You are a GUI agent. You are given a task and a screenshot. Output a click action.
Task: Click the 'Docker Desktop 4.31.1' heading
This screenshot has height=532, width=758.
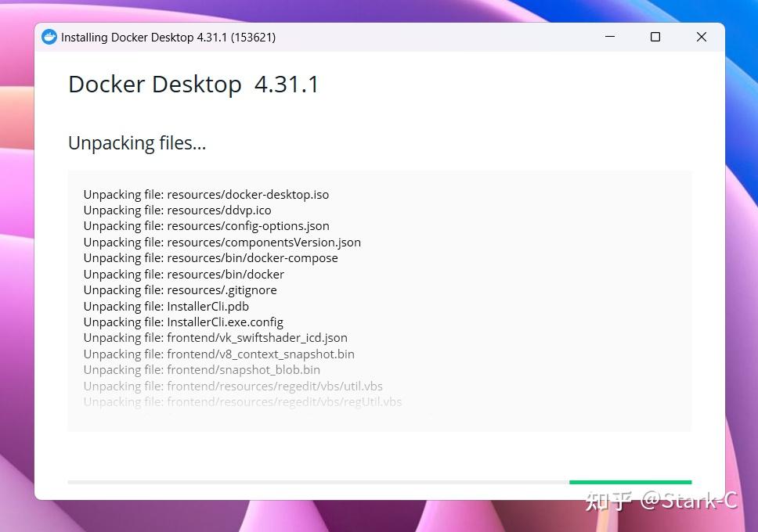coord(193,84)
